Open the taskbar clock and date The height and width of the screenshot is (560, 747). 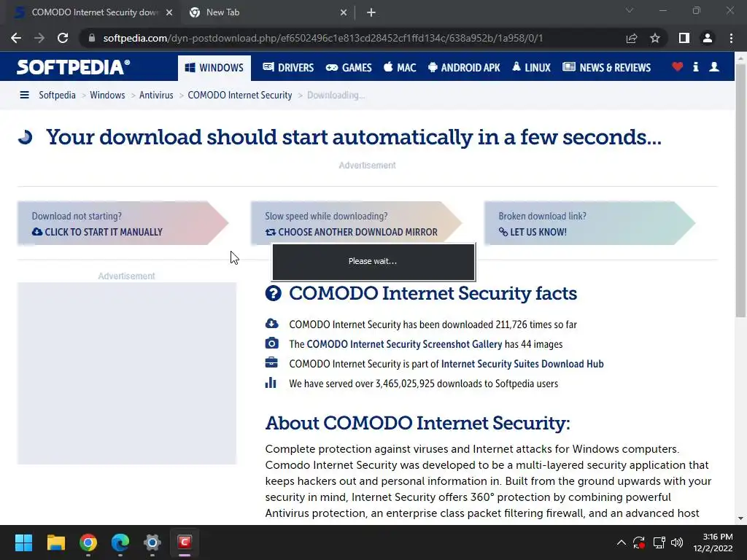click(x=713, y=542)
